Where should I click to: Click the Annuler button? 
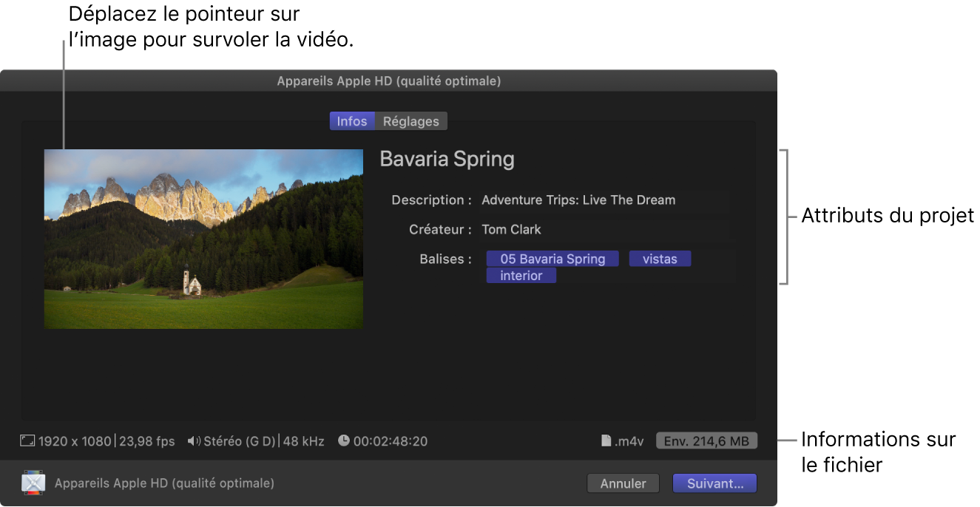pos(623,483)
